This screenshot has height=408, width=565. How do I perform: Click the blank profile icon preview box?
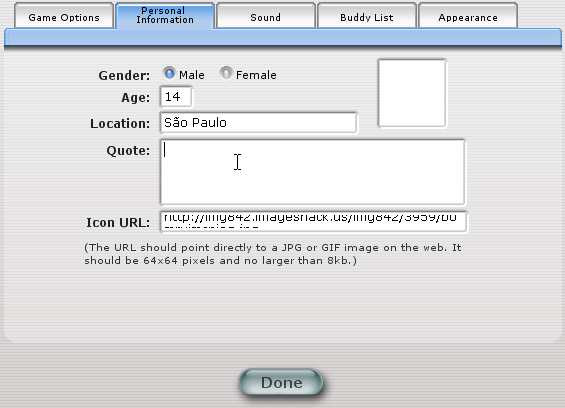click(412, 93)
